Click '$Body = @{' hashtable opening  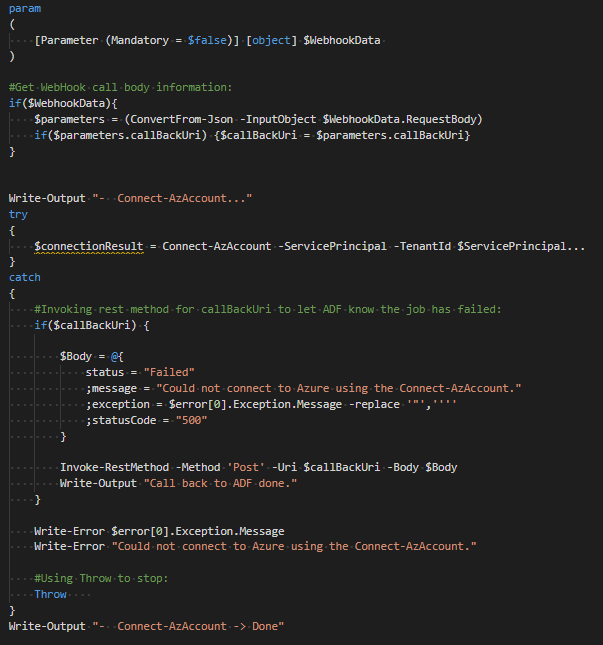pyautogui.click(x=92, y=356)
